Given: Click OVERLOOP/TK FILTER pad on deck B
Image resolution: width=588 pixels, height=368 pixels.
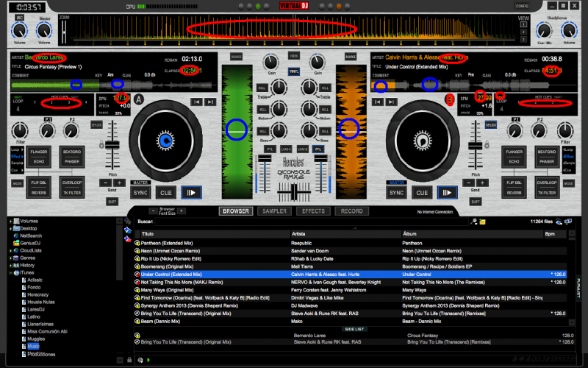Looking at the screenshot, I should coord(547,188).
